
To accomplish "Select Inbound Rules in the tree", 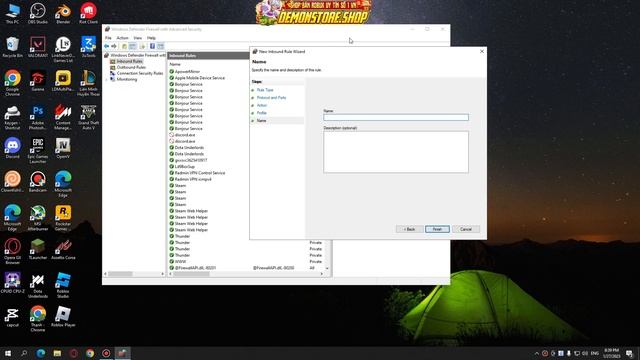I will coord(129,61).
